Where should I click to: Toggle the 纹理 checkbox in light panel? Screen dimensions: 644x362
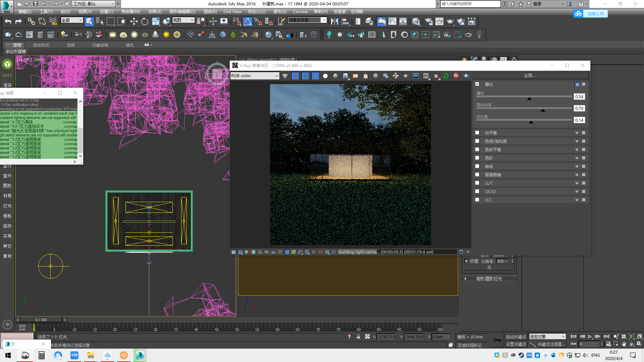pyautogui.click(x=466, y=261)
